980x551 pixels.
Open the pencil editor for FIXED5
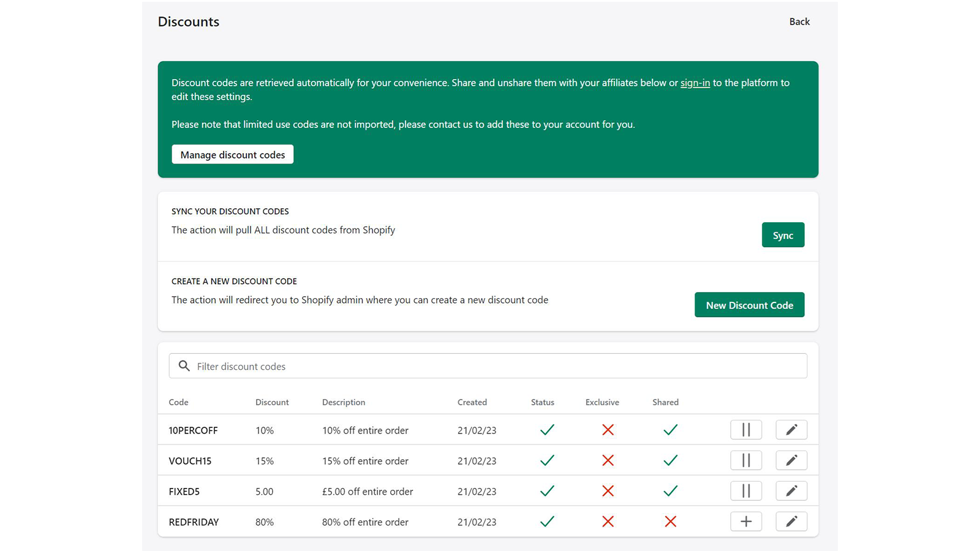[x=791, y=490]
